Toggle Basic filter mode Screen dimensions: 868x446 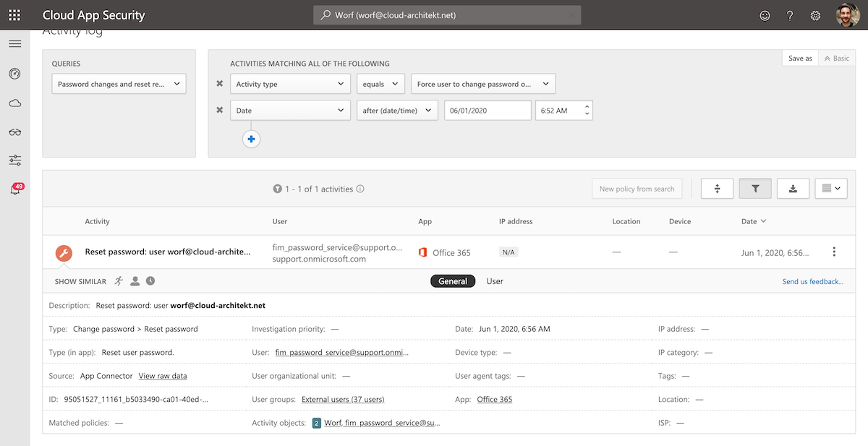pyautogui.click(x=837, y=59)
